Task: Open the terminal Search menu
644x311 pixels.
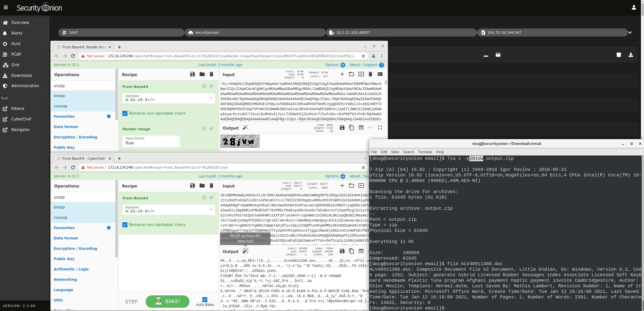Action: (408, 152)
